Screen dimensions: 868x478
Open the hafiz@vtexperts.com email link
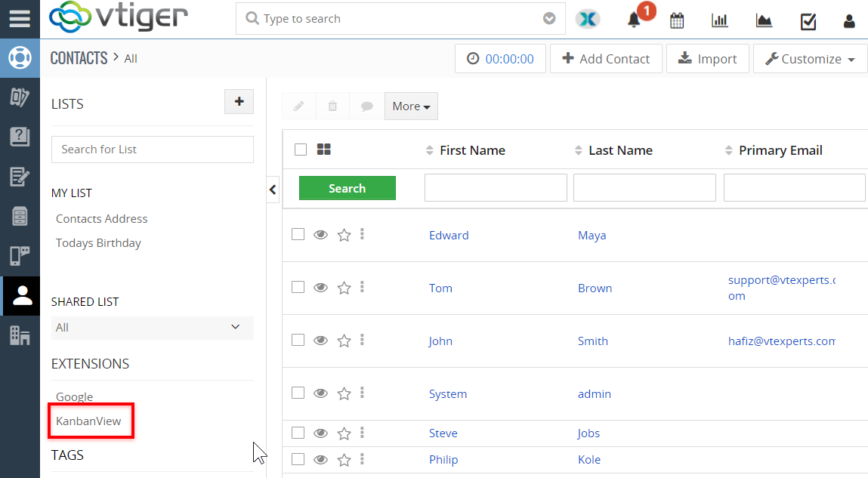[782, 341]
